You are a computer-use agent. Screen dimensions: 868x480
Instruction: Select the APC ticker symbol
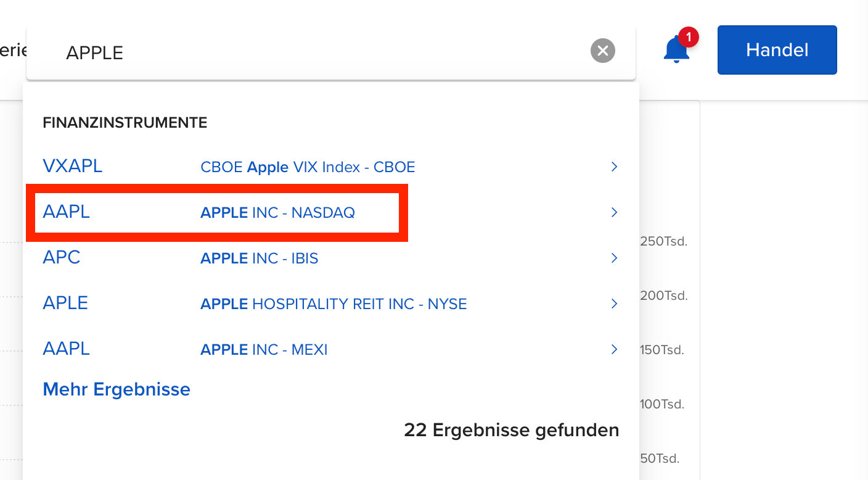coord(62,257)
